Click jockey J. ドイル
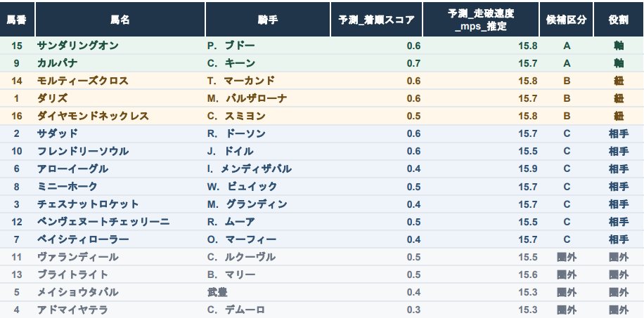The height and width of the screenshot is (318, 644). tap(230, 152)
